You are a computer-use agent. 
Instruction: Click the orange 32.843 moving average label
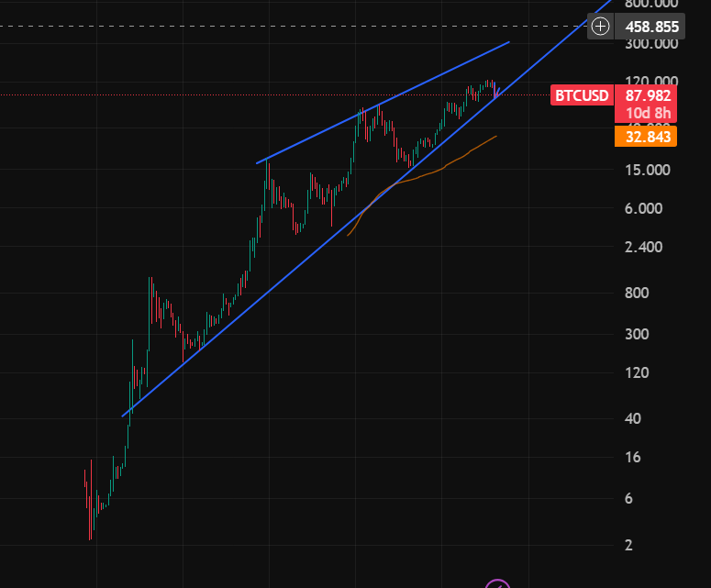(x=648, y=137)
